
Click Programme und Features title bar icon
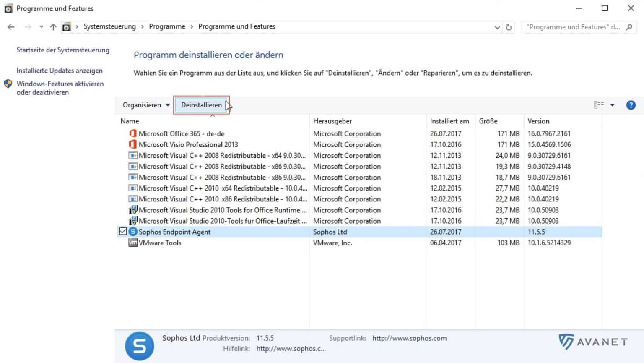8,8
